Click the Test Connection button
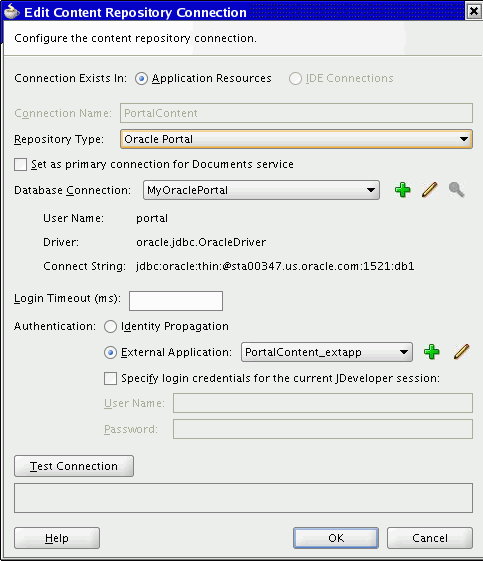Viewport: 483px width, 561px height. (74, 466)
